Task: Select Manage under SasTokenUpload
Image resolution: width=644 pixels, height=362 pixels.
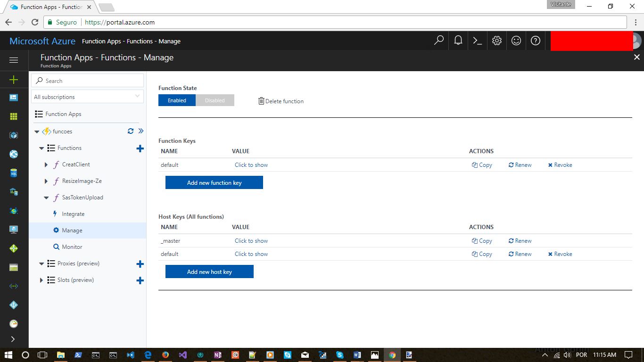Action: coord(72,230)
